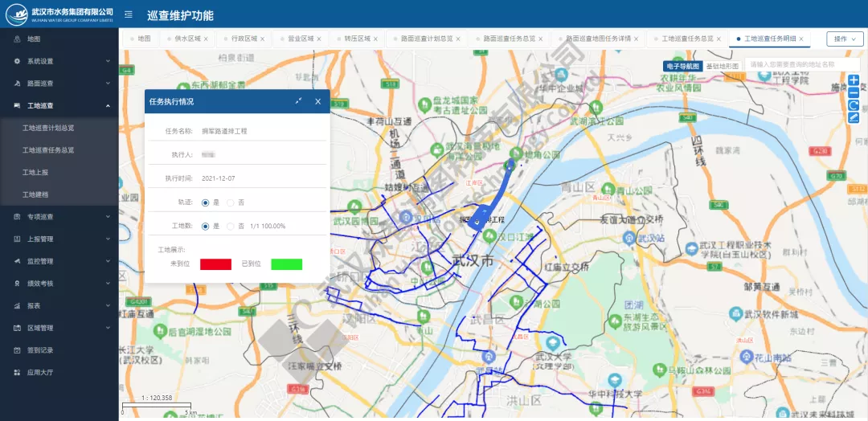Viewport: 868px width, 421px height.
Task: Select 是 for 轨迹 option
Action: point(206,202)
